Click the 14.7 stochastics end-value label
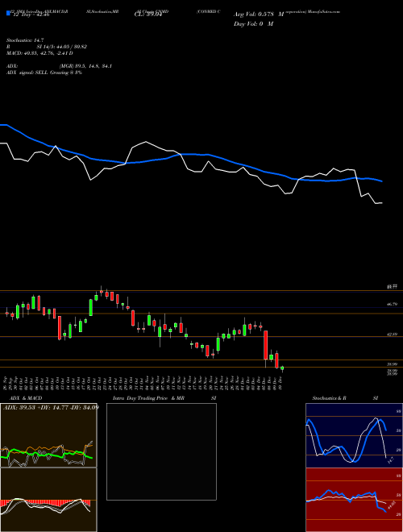Viewport: 403px width, 532px height. coord(391,460)
